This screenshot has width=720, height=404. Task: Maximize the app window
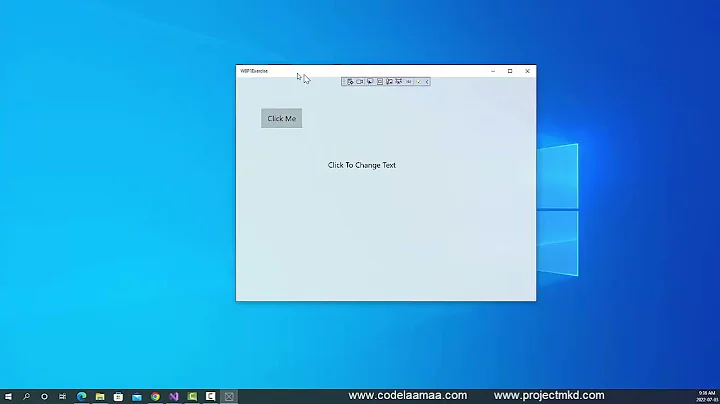pos(510,71)
